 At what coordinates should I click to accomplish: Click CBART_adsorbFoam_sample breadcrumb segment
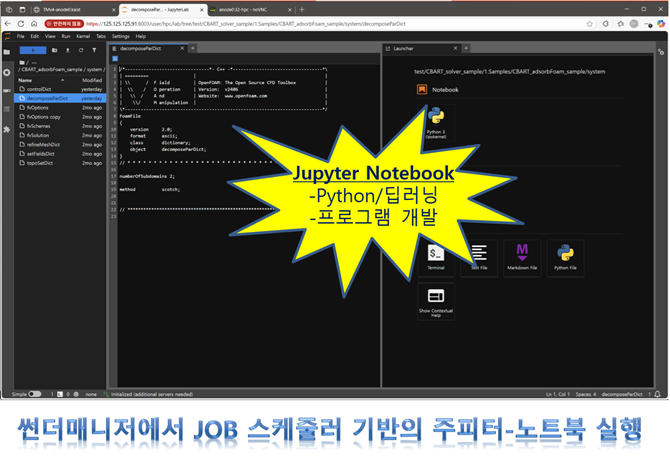[x=52, y=69]
